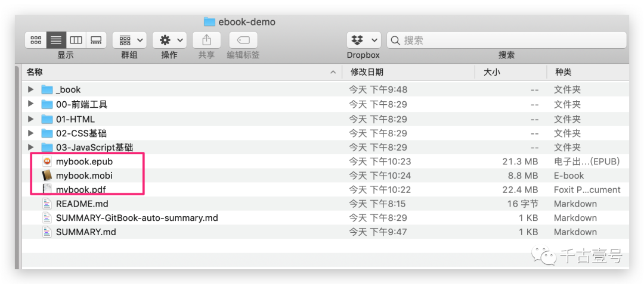This screenshot has height=284, width=644.
Task: Click the mybook.pdf file icon
Action: (47, 189)
